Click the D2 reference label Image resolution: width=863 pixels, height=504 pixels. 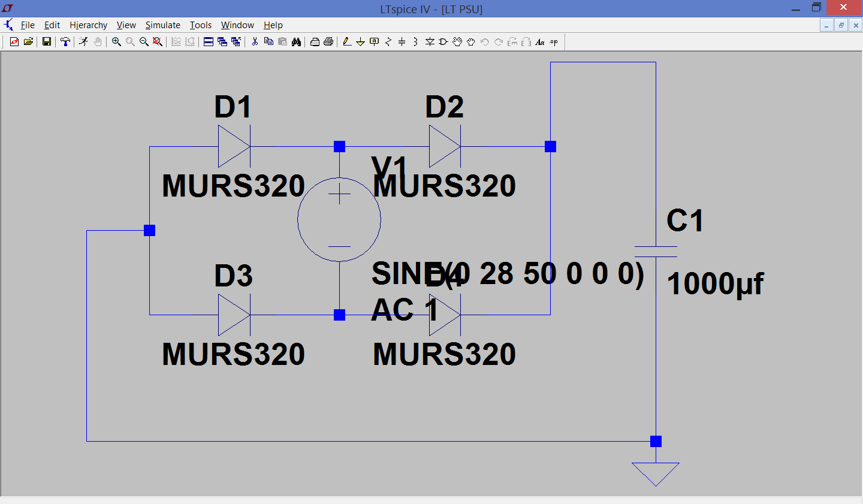coord(444,107)
